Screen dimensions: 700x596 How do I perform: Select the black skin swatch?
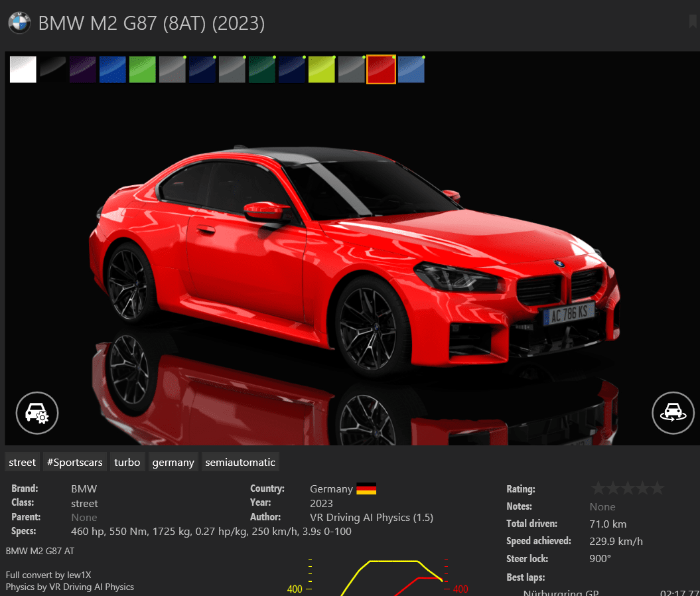52,70
